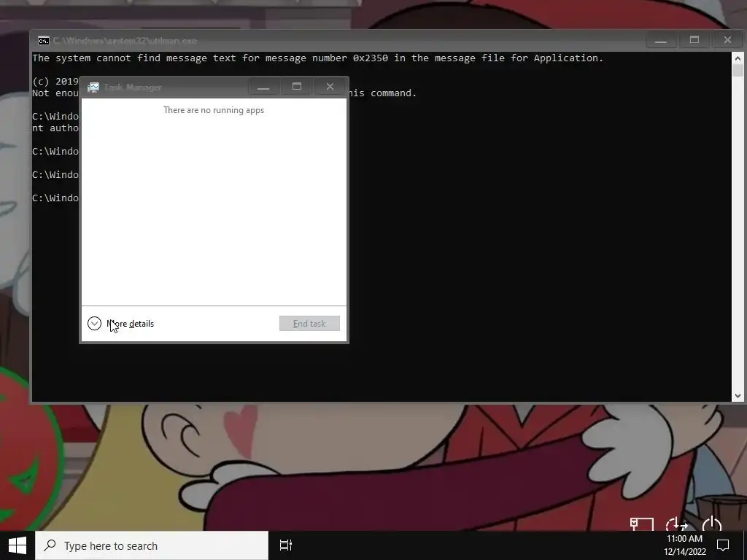
Task: Minimize the utilman.exe command prompt window
Action: 660,41
